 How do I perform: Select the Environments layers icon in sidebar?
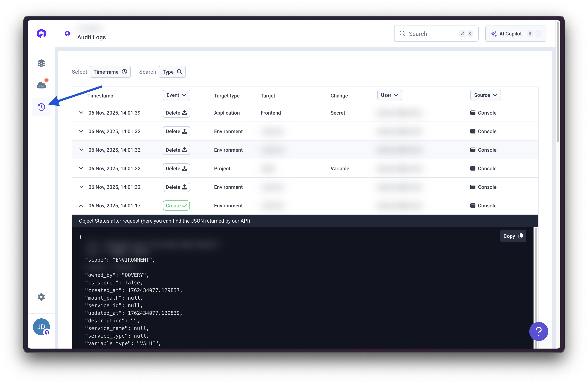[41, 63]
